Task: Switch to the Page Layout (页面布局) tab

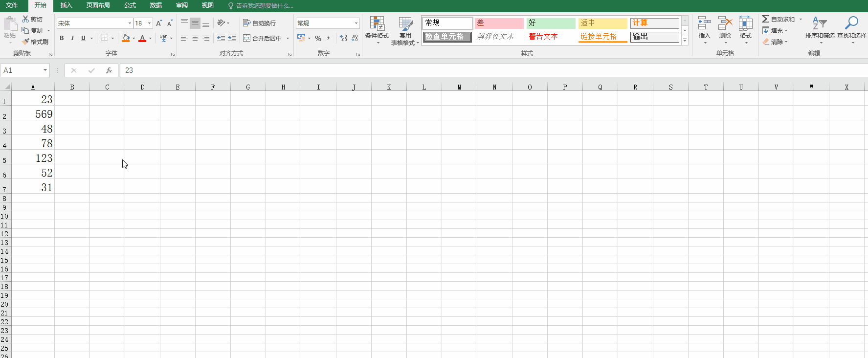Action: 98,5
